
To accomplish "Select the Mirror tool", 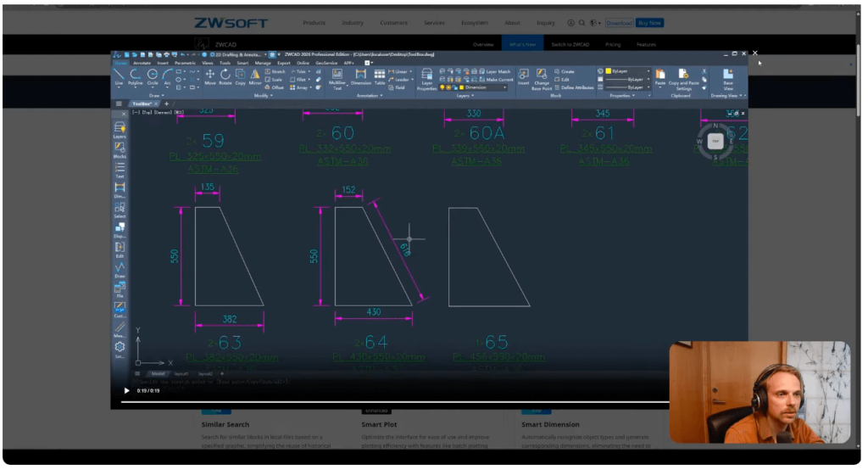I will [254, 76].
